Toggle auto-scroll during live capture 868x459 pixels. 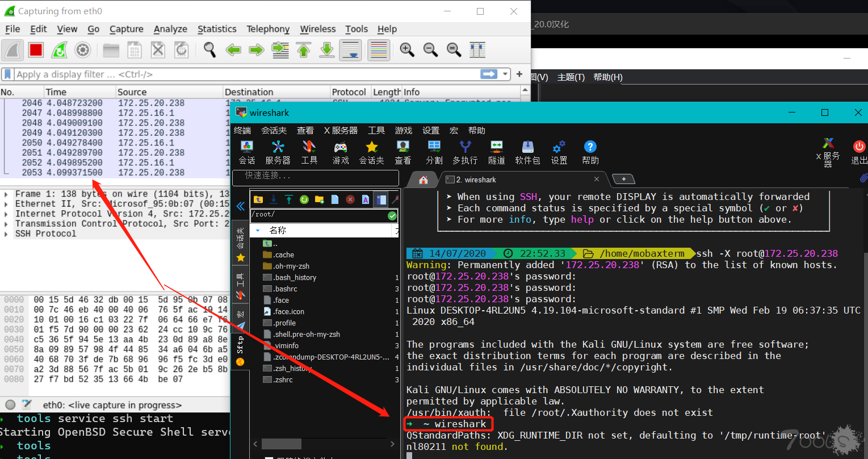pyautogui.click(x=351, y=50)
